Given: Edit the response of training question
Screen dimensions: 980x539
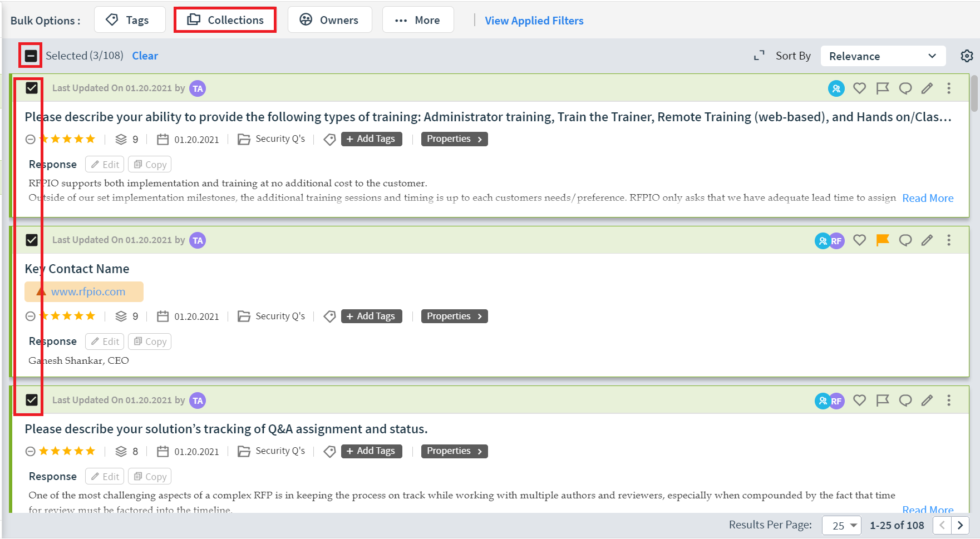Looking at the screenshot, I should (105, 165).
